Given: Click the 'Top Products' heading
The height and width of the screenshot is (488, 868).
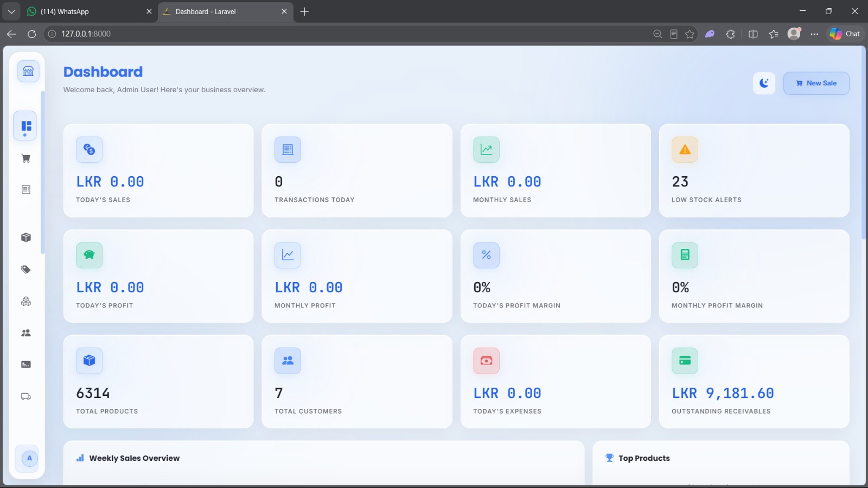Looking at the screenshot, I should tap(644, 458).
